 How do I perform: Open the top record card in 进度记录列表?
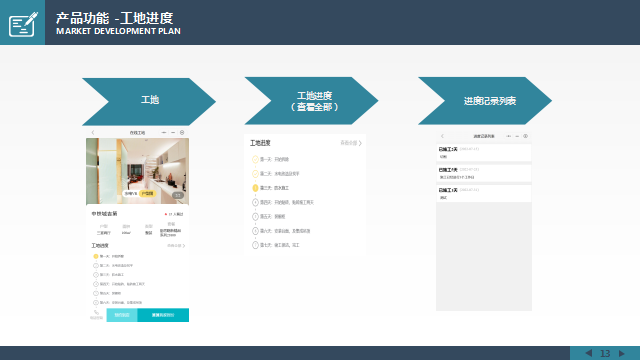tap(484, 153)
